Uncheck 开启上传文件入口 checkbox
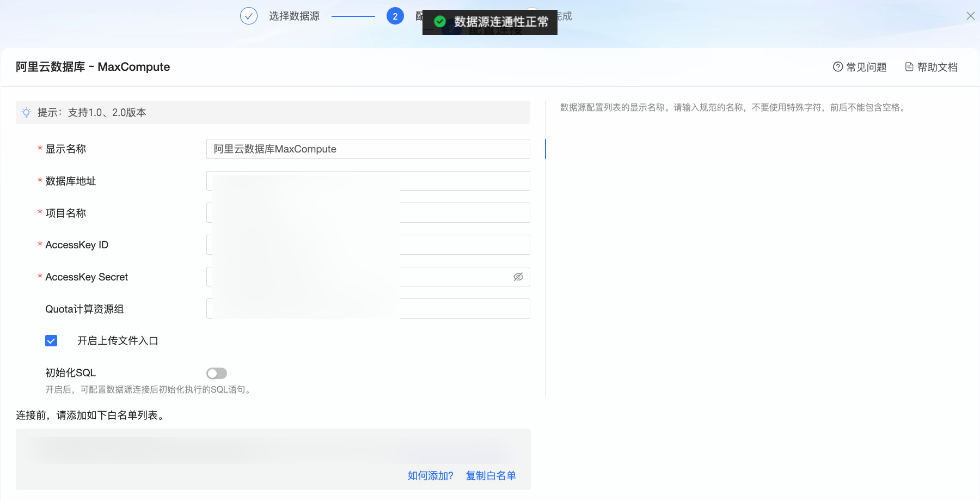980x501 pixels. click(51, 341)
